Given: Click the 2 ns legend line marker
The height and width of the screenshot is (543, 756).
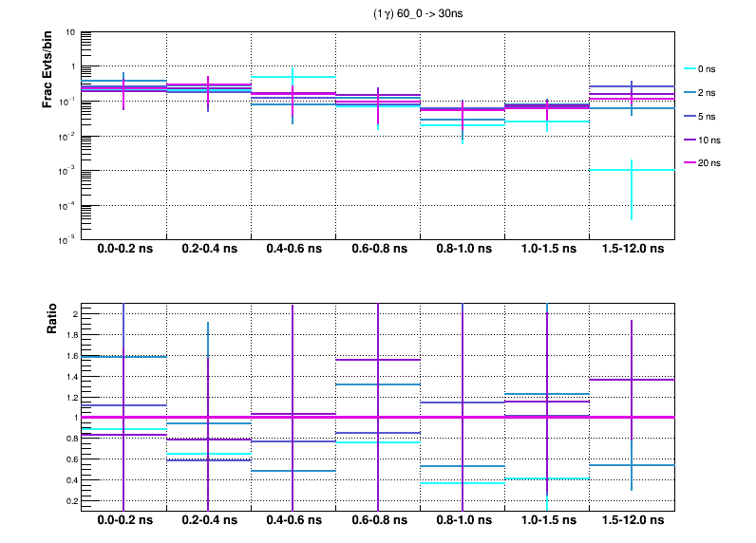Looking at the screenshot, I should click(x=690, y=93).
